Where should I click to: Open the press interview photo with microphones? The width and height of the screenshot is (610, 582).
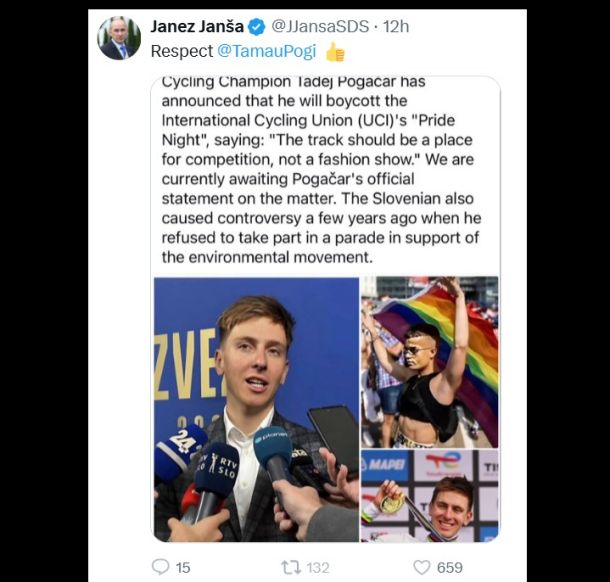tap(257, 409)
